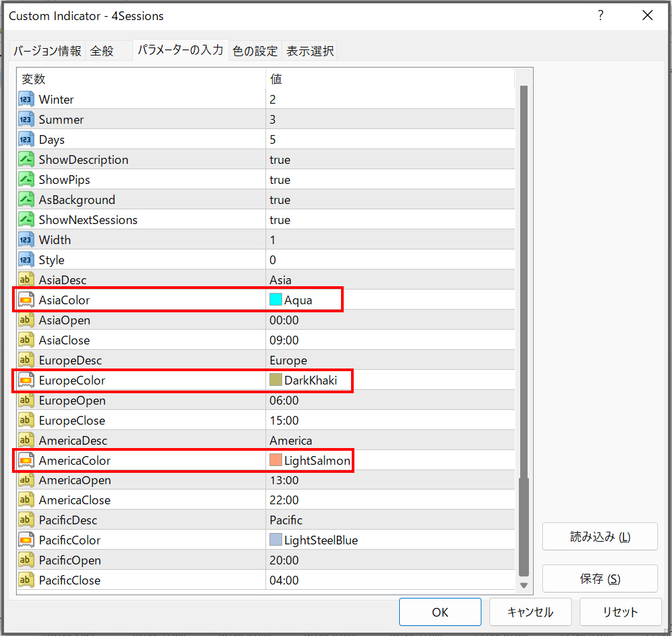Click the EuropeDesc value Europe
Image resolution: width=672 pixels, height=636 pixels.
click(288, 360)
